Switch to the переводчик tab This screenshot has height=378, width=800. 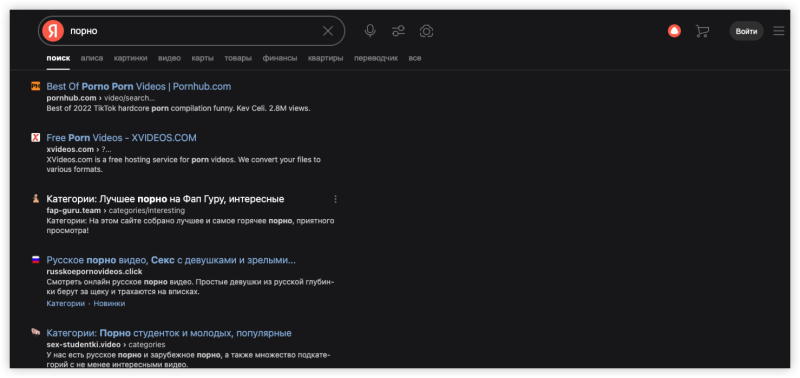(x=376, y=58)
